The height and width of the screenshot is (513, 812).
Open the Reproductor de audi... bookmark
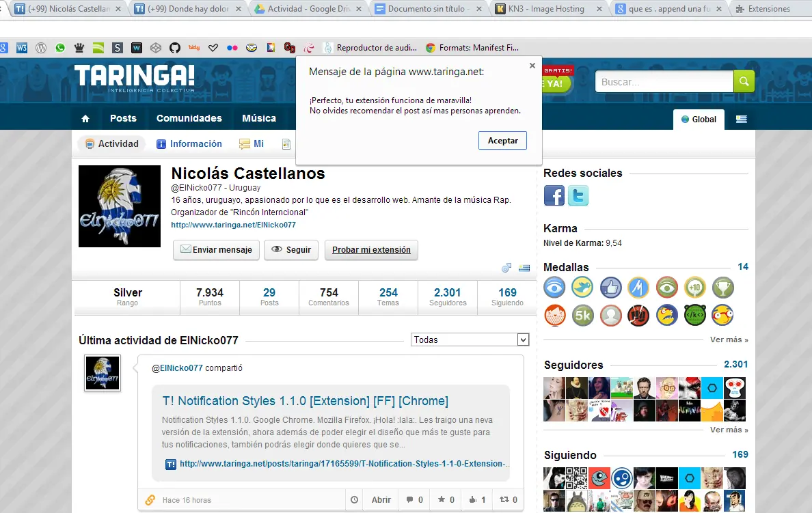(370, 48)
